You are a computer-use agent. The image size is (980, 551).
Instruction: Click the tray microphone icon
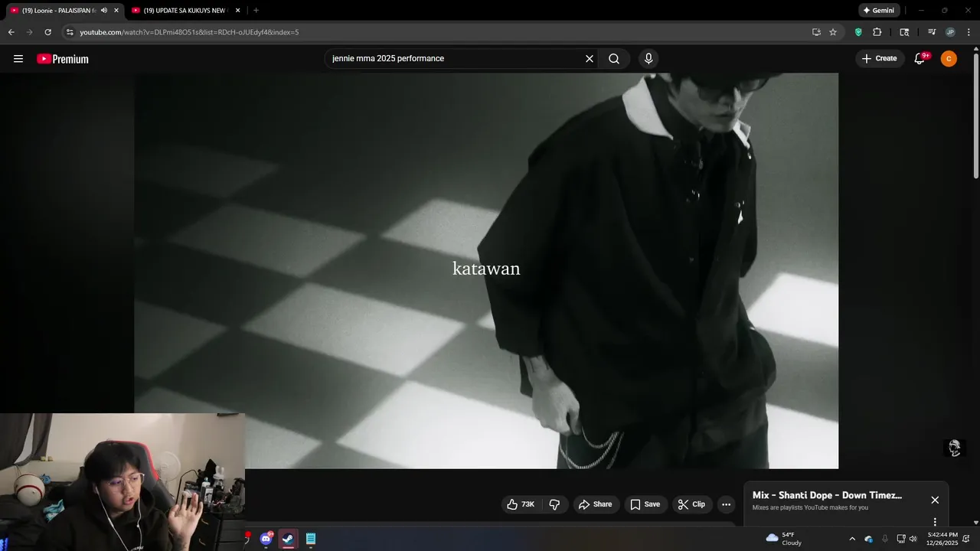[x=885, y=539]
